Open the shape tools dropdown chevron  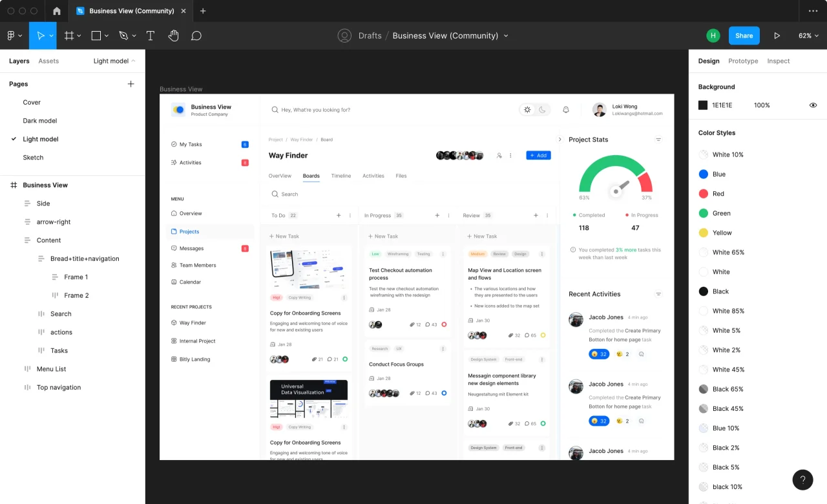107,36
